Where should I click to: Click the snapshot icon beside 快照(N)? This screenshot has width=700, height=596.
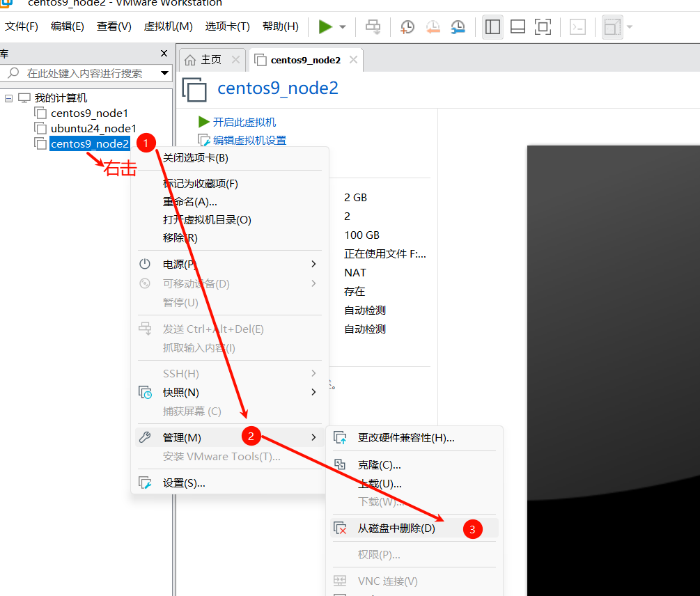[x=145, y=393]
